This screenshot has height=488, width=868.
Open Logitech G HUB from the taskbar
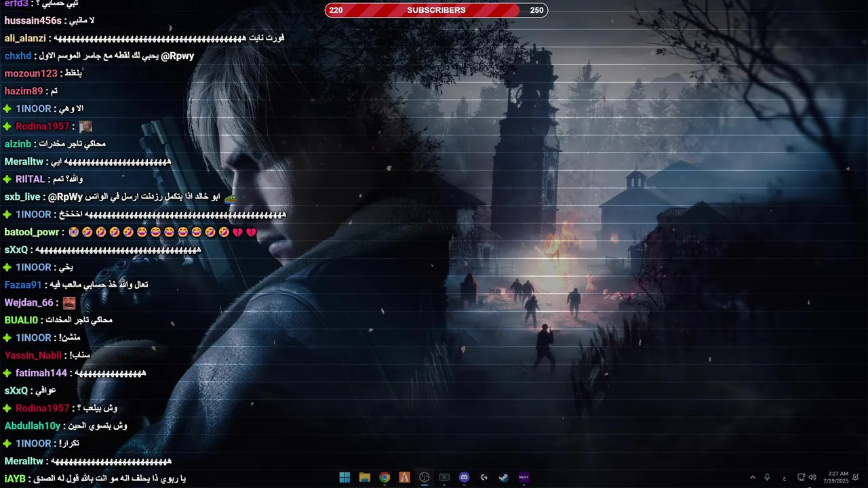coord(484,477)
